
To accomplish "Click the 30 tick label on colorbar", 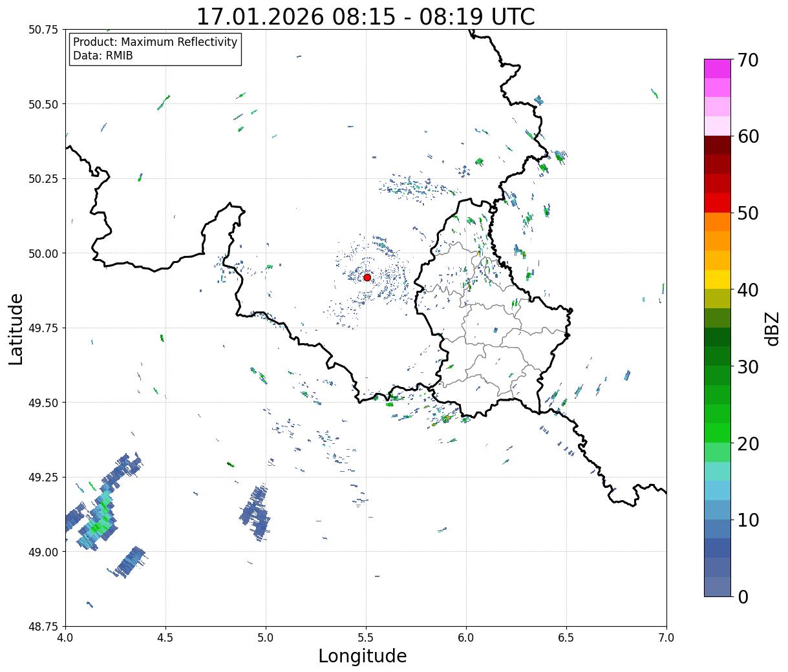I will [747, 366].
